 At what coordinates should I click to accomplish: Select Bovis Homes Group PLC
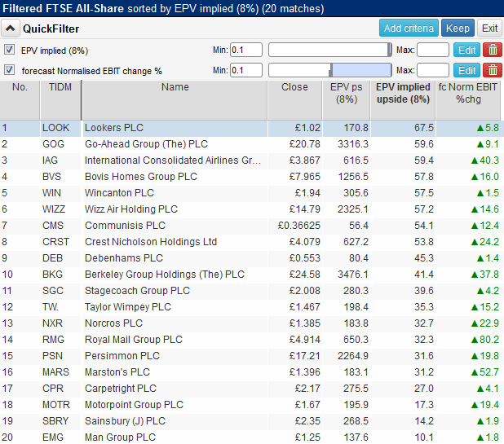(250, 177)
